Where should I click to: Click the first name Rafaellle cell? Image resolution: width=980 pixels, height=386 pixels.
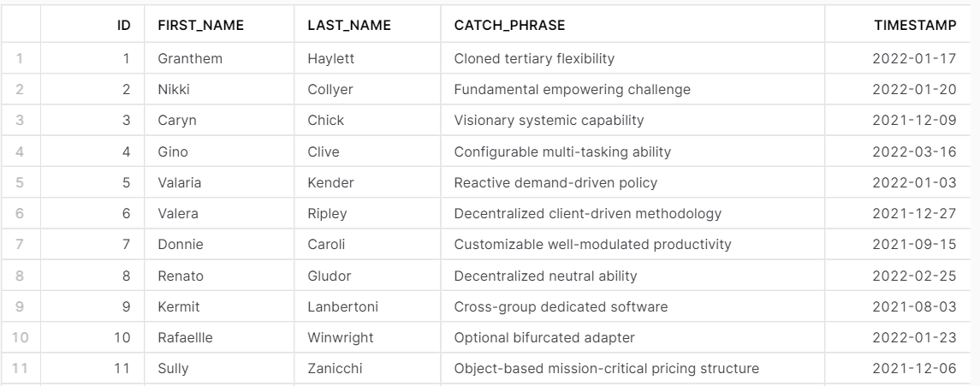[x=185, y=338]
